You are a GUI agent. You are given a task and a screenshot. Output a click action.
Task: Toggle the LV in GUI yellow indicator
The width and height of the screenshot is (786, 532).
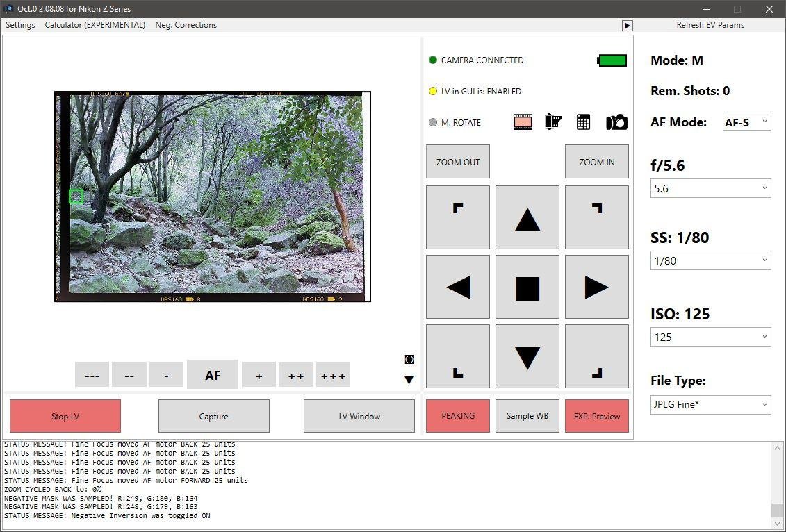coord(433,91)
